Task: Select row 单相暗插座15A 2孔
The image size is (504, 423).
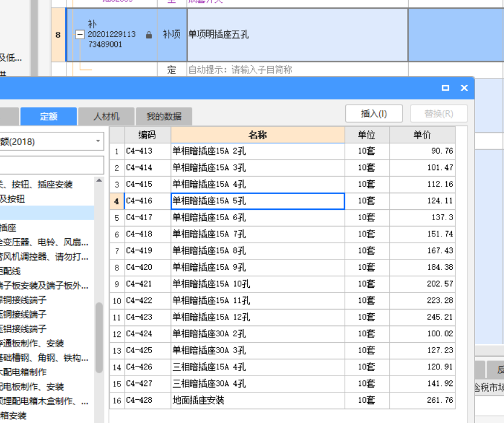Action: point(258,151)
